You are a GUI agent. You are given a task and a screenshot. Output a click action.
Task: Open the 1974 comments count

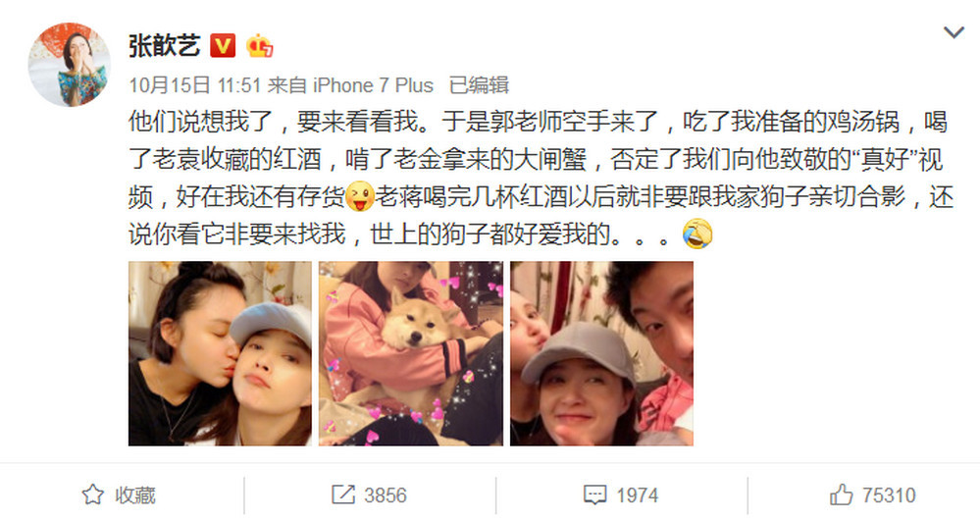click(638, 495)
